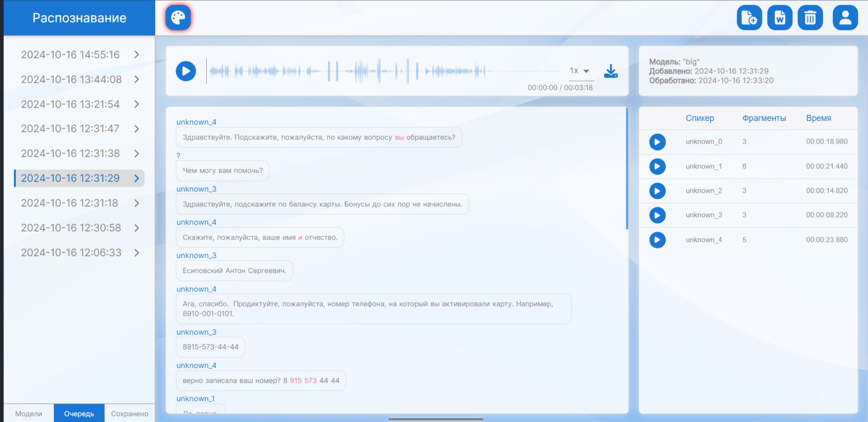
Task: Download the audio recording
Action: [x=611, y=71]
